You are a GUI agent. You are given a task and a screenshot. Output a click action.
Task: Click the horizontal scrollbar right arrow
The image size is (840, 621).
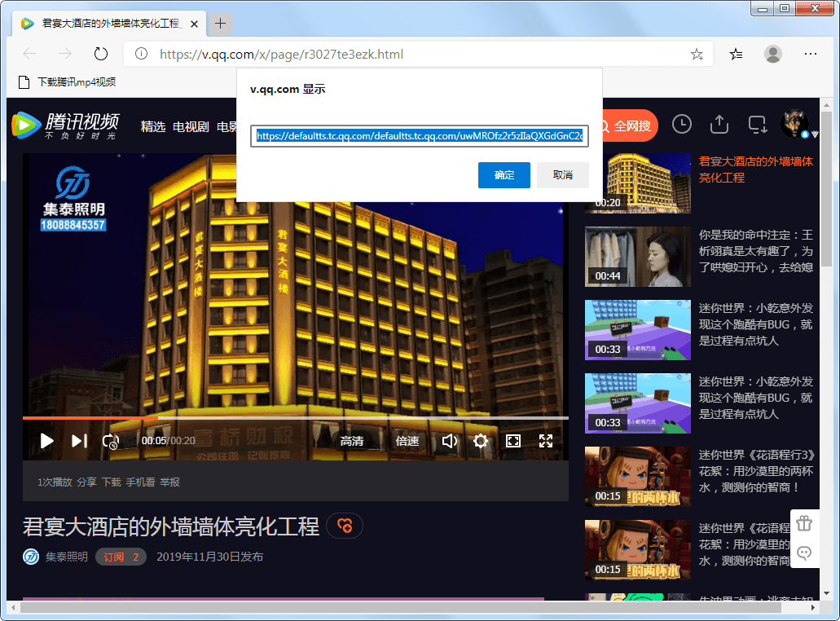tap(812, 608)
